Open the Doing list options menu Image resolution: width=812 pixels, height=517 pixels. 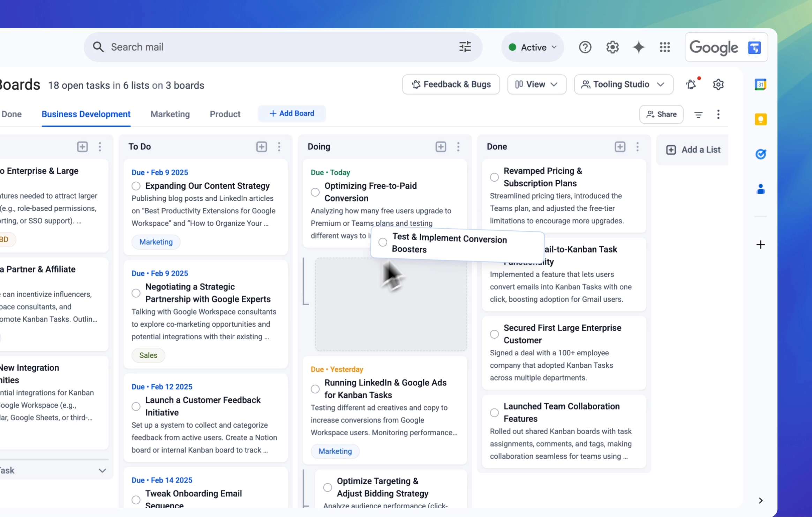(x=458, y=147)
